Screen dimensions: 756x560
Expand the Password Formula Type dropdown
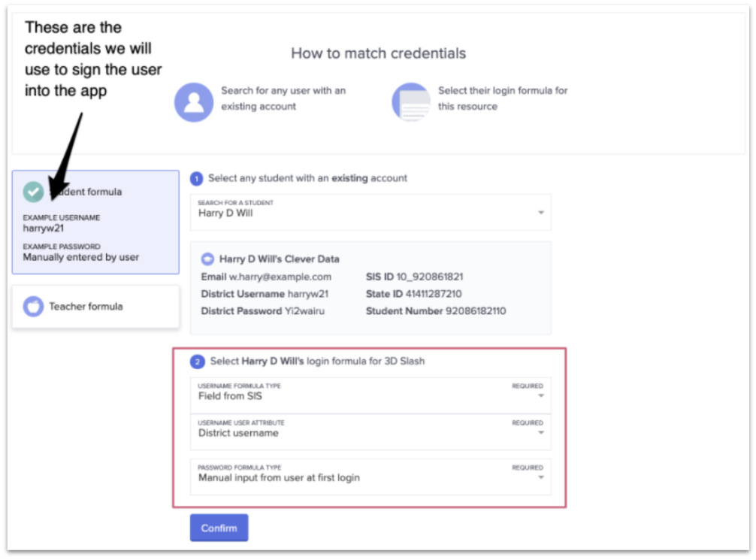click(540, 477)
